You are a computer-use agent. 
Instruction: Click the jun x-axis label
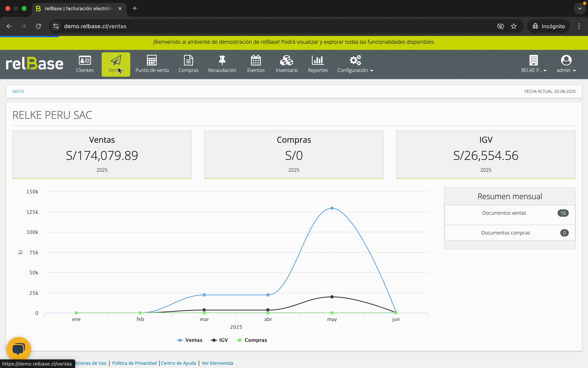click(x=395, y=319)
